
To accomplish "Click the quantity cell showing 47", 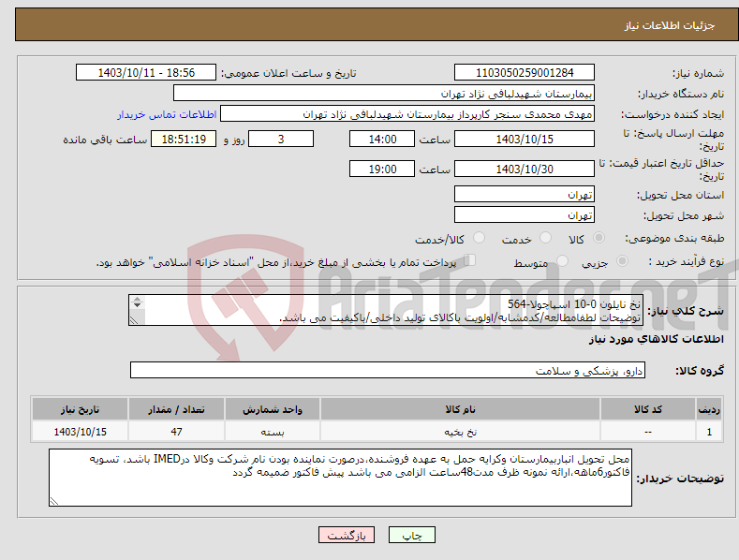I will [176, 432].
